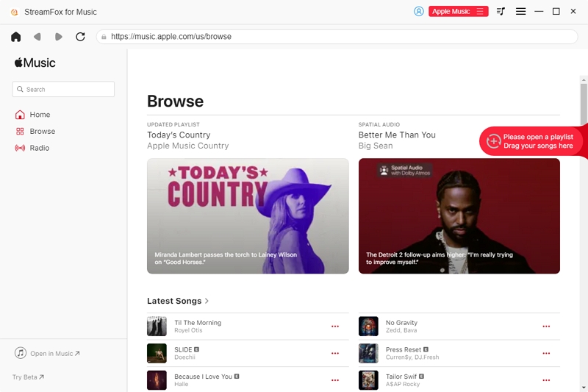Viewport: 588px width, 392px height.
Task: Click the Home house icon in the sidebar
Action: (20, 115)
